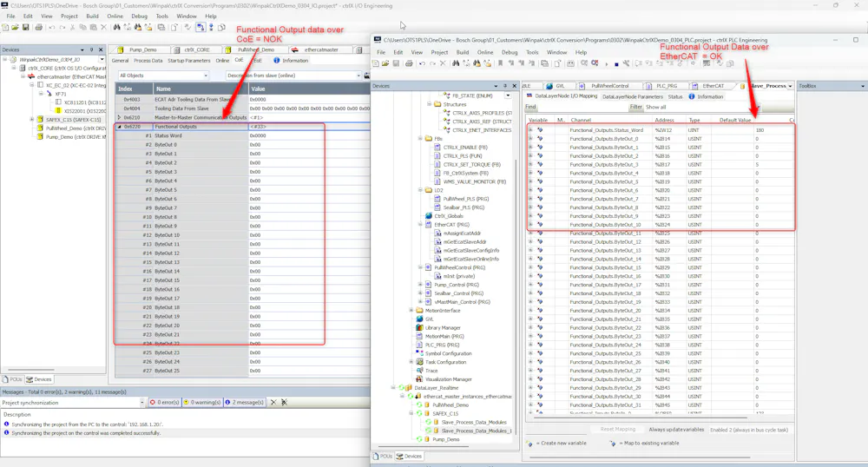Click highlighted Login icon in I/O Engineering toolbar
Screen dimensions: 868x467
201,27
